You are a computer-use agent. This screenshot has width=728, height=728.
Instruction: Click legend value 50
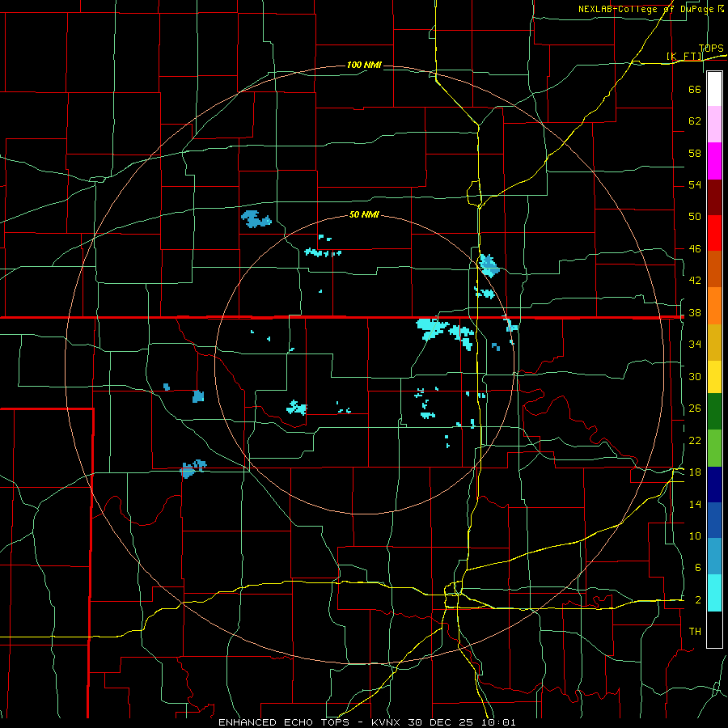point(695,217)
